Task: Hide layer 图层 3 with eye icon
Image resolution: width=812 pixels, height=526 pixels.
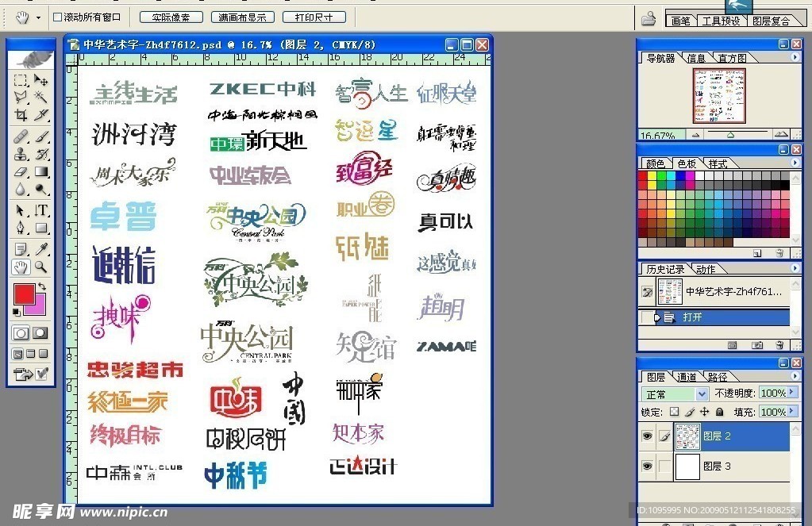Action: [648, 466]
